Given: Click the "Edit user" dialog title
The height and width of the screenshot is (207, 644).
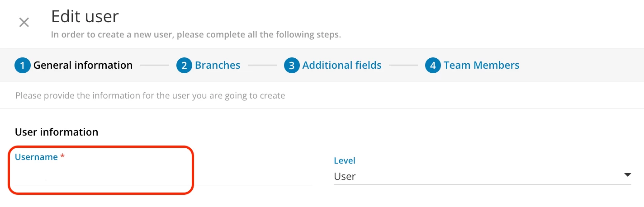Looking at the screenshot, I should coord(85,17).
